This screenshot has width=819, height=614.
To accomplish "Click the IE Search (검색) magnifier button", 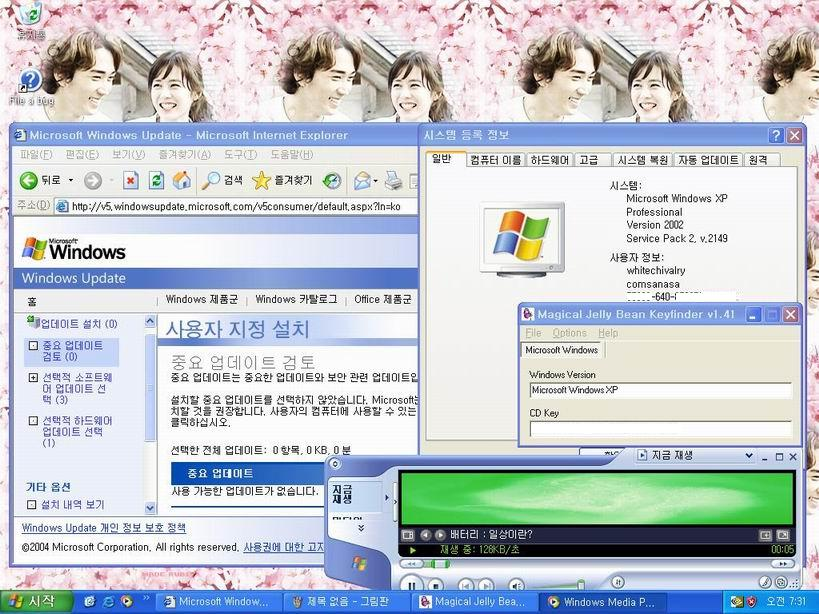I will tap(222, 181).
